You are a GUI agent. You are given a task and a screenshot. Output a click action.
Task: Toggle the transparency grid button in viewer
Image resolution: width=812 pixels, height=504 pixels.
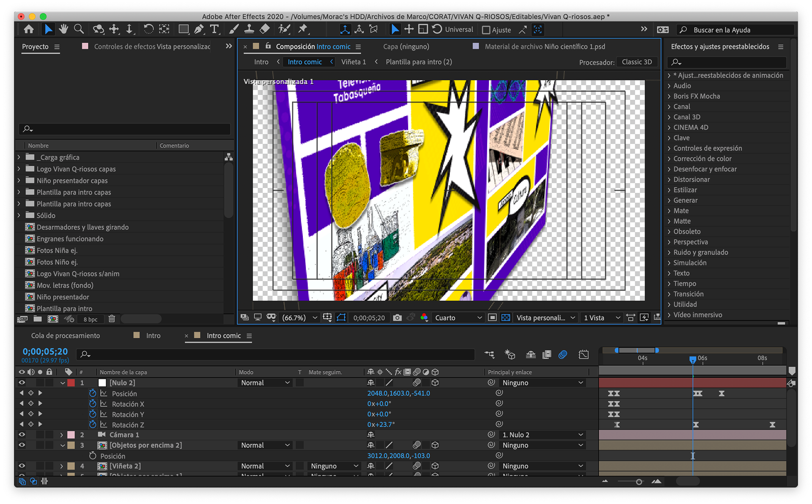506,318
